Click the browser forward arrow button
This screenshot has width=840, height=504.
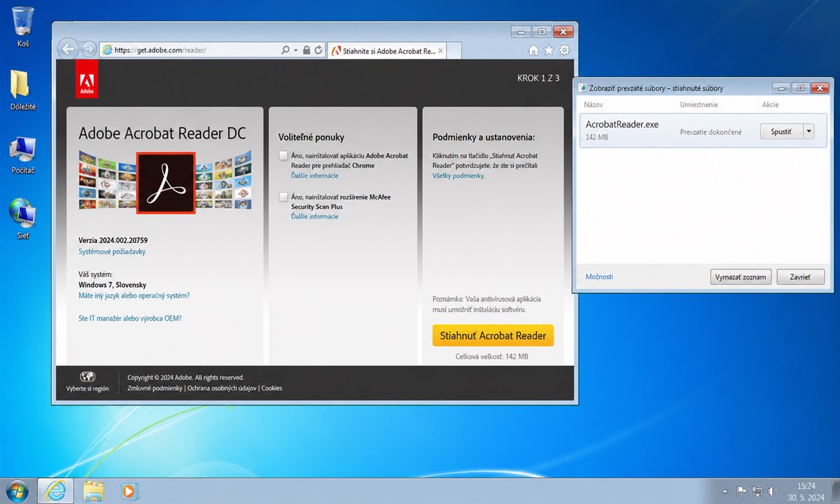point(88,49)
